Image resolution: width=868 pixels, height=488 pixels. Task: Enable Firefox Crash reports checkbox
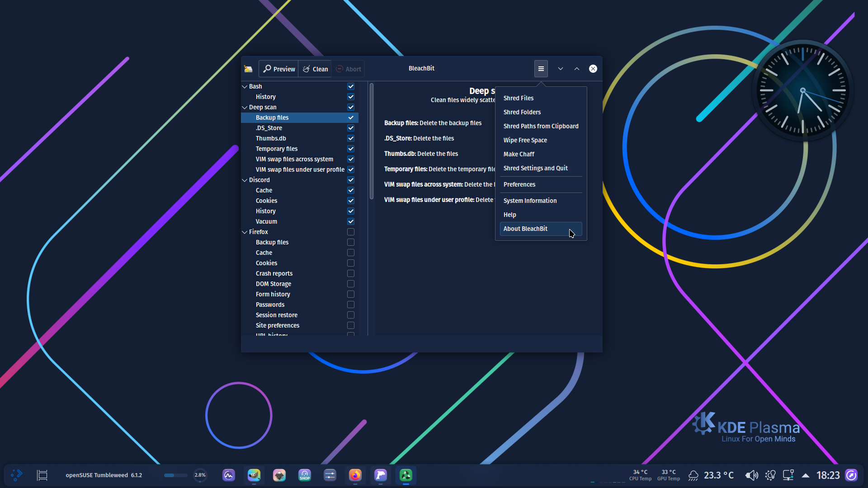point(351,273)
